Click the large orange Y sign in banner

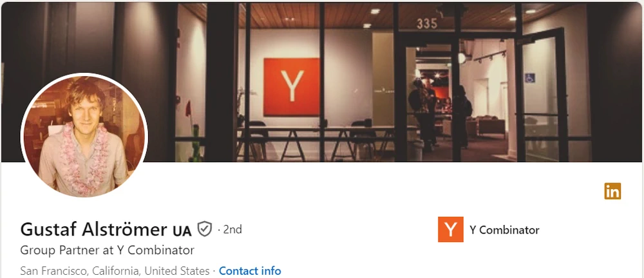click(292, 87)
